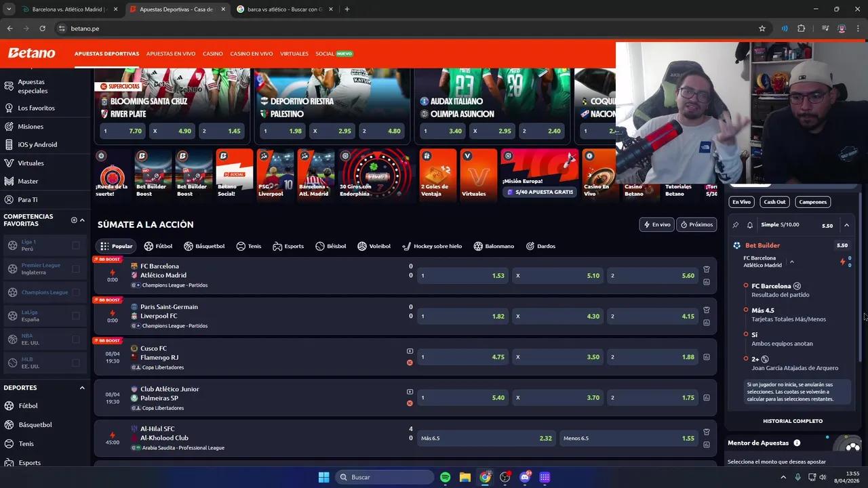Show hidden system tray icons
868x488 pixels.
[x=783, y=477]
